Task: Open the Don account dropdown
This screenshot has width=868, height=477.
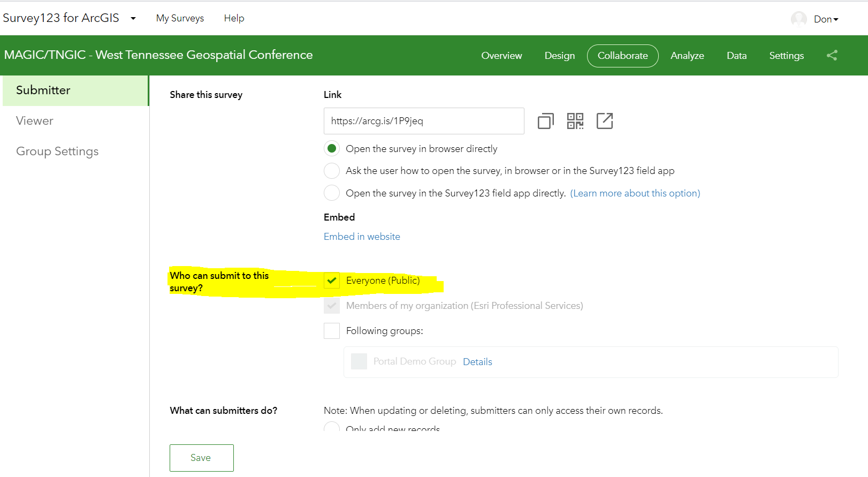Action: pos(826,19)
